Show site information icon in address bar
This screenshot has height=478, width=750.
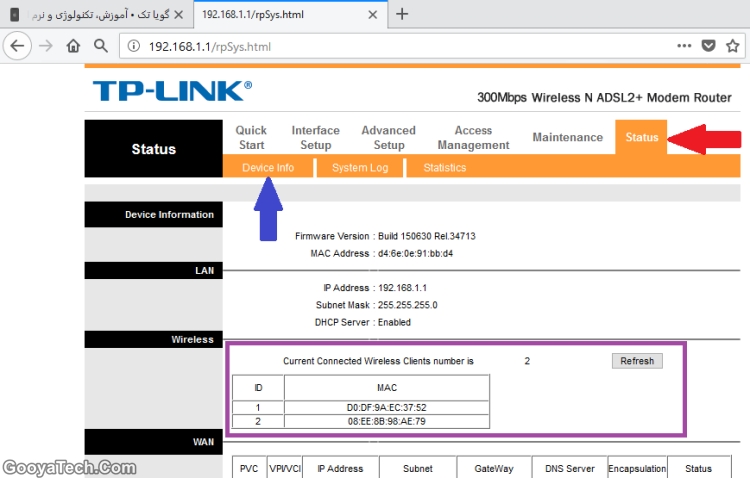click(133, 46)
